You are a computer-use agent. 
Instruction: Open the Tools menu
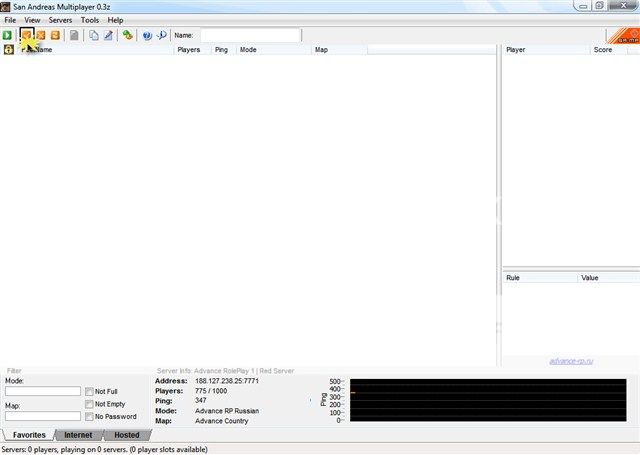click(x=90, y=20)
